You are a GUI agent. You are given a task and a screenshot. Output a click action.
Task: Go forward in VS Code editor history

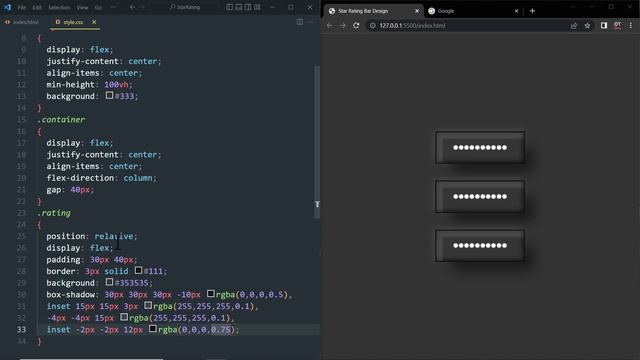(x=142, y=7)
